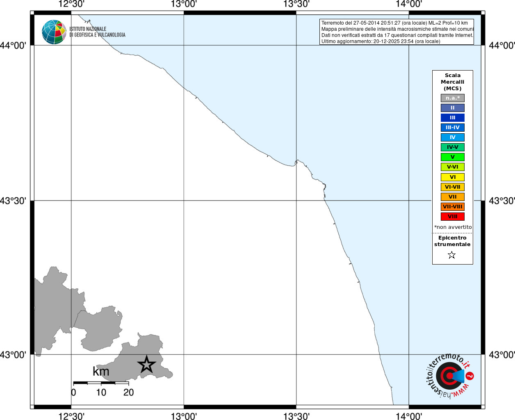Click the top axis label 14°00'

[x=409, y=4]
